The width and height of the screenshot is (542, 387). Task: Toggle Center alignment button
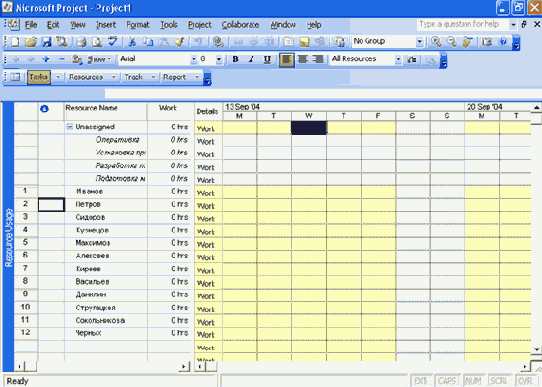coord(303,59)
